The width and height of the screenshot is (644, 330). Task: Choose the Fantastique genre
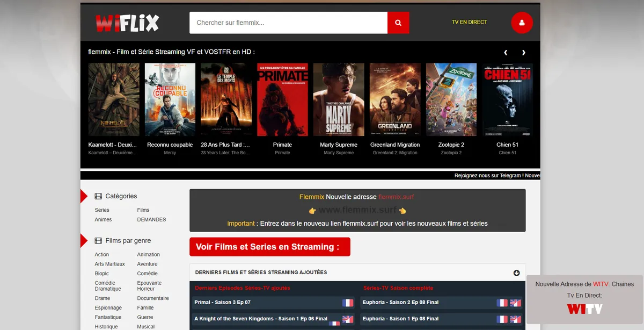click(108, 317)
